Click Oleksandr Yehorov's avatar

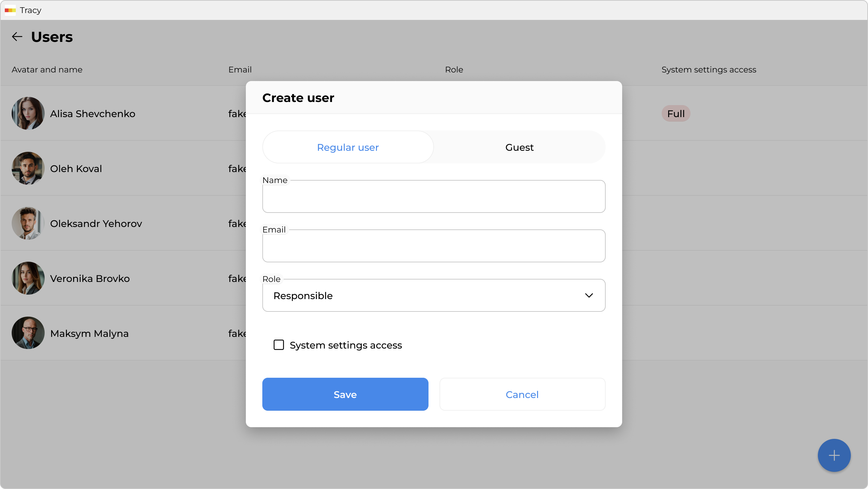pyautogui.click(x=28, y=223)
